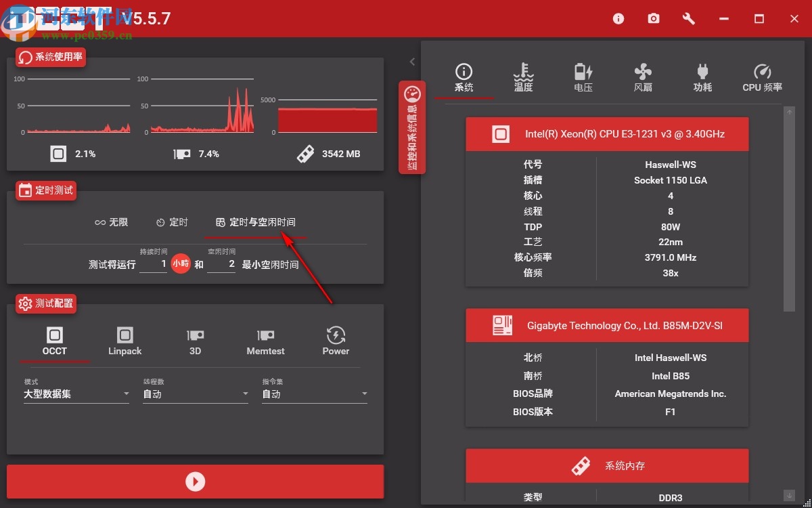Screen dimensions: 812x508
Task: Take a screenshot using the camera icon
Action: tap(653, 18)
